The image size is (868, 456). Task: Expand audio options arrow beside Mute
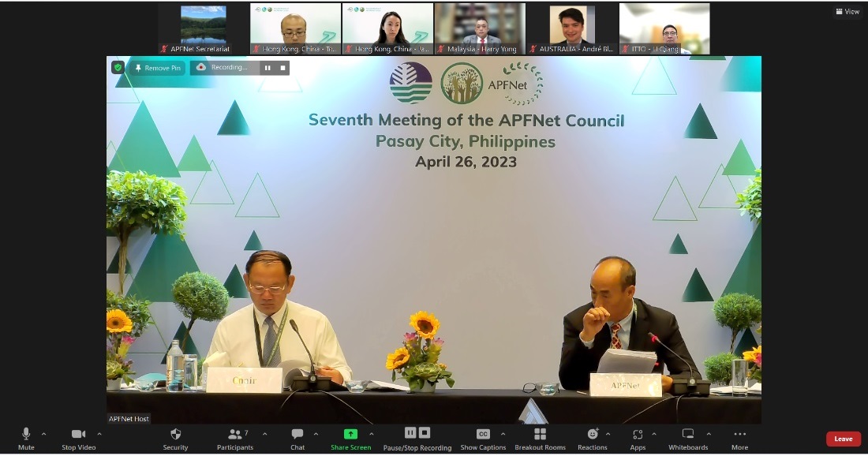[43, 434]
